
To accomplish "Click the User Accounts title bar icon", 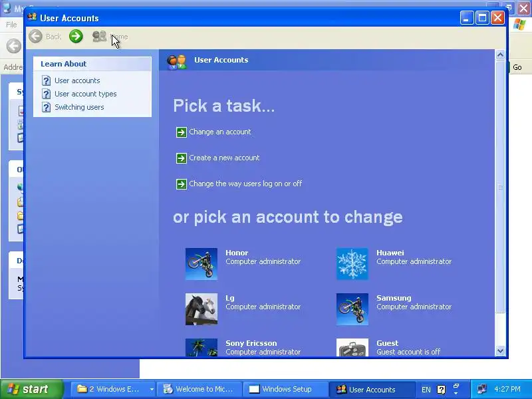I will [x=32, y=18].
